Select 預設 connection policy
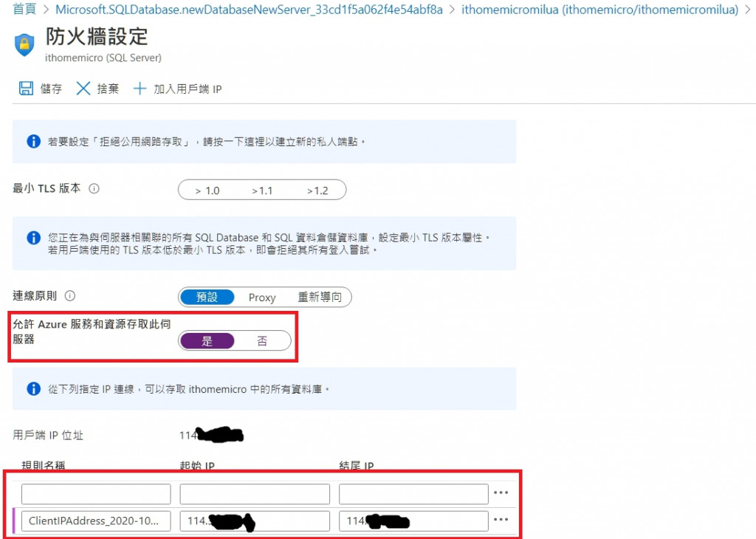Image resolution: width=756 pixels, height=539 pixels. (207, 297)
